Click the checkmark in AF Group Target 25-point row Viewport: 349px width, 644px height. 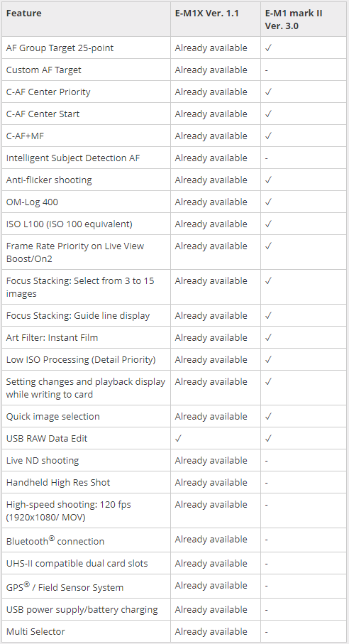pyautogui.click(x=268, y=48)
